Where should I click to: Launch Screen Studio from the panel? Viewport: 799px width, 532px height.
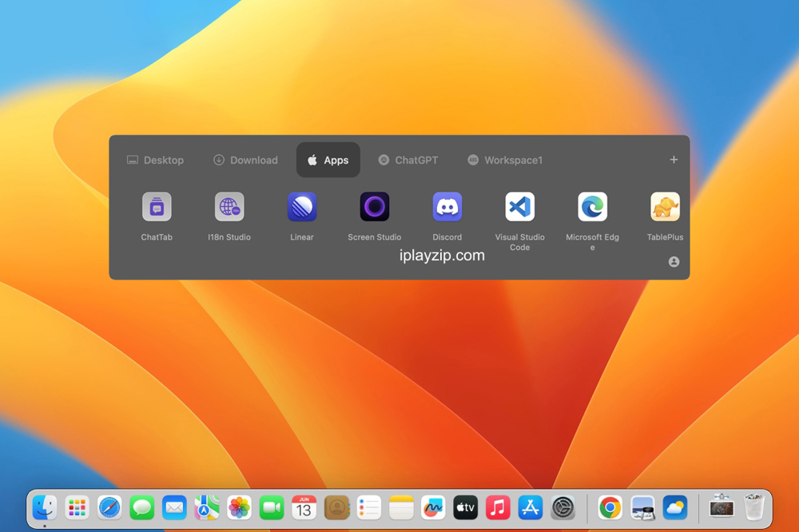[375, 207]
